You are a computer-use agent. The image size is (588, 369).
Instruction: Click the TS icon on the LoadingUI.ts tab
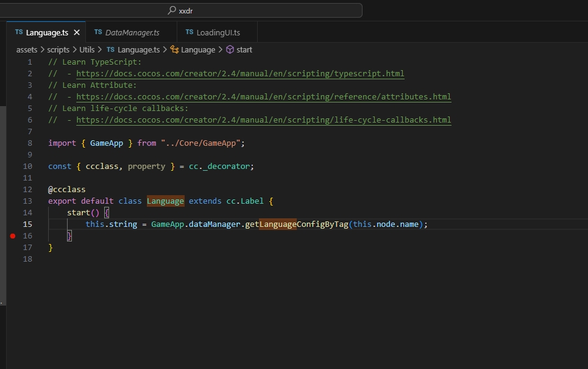click(x=190, y=32)
